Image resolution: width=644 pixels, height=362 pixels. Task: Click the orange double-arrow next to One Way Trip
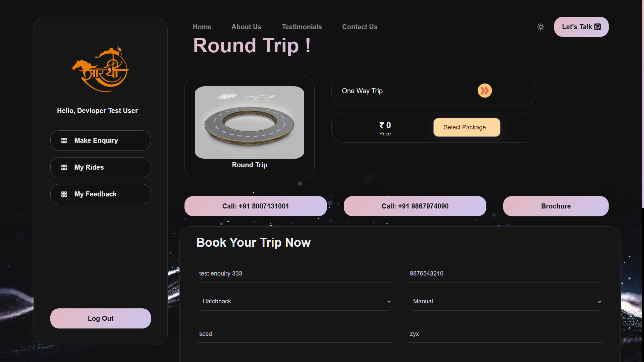(485, 90)
